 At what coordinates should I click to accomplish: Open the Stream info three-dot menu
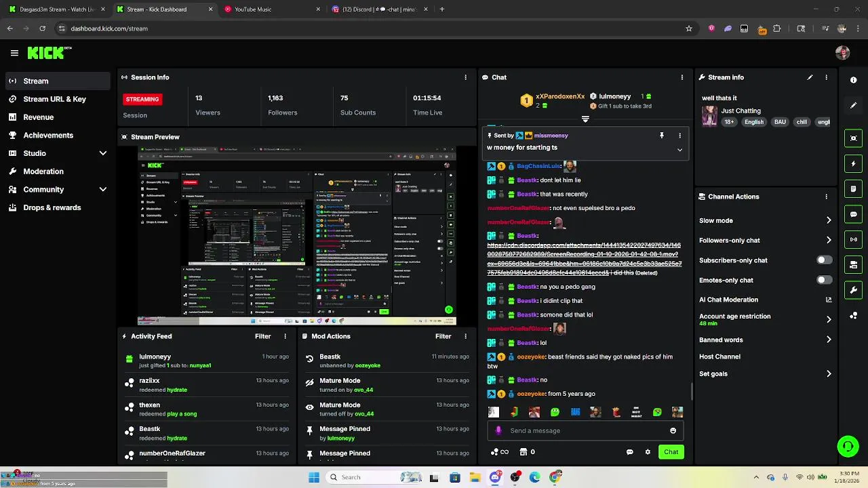826,77
